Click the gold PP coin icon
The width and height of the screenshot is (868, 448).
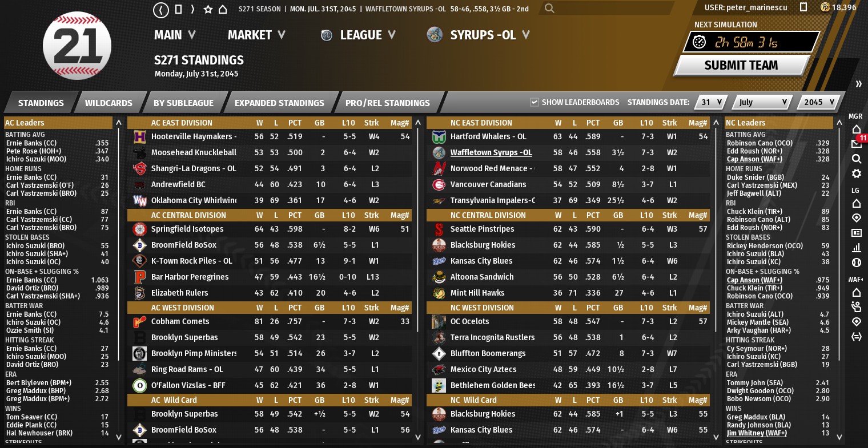click(x=825, y=7)
